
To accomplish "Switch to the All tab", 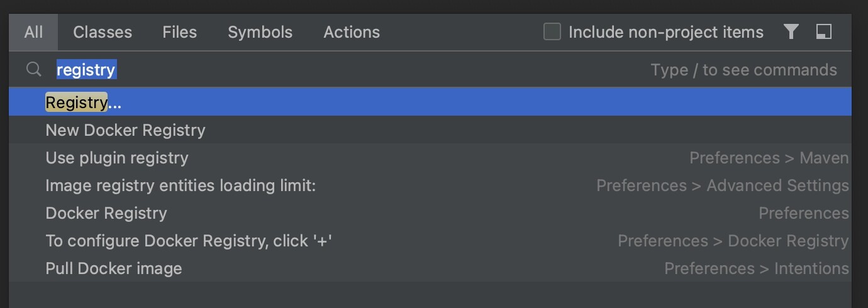I will 33,32.
